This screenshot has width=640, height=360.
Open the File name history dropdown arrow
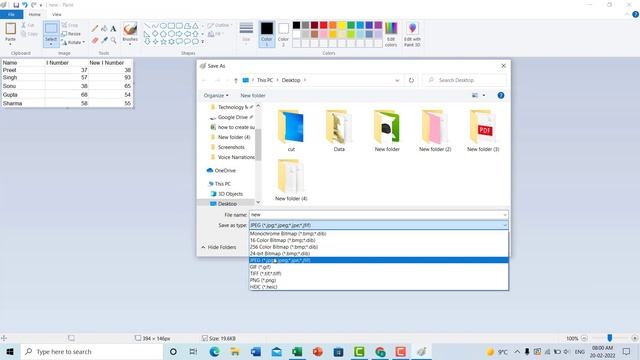tap(505, 215)
